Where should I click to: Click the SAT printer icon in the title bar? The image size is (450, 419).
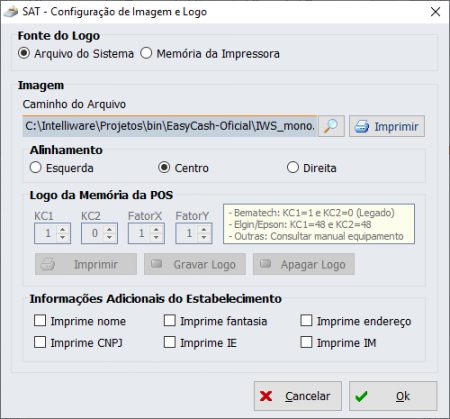(11, 12)
